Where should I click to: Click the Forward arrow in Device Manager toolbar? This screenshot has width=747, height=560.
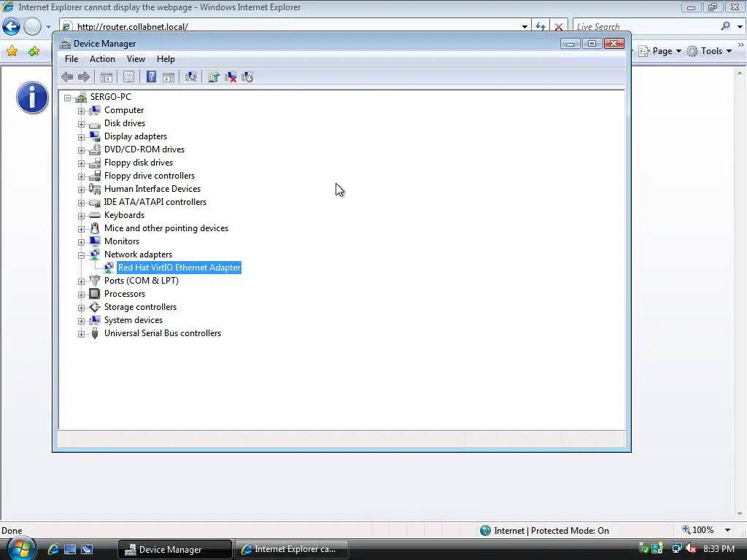[x=84, y=77]
